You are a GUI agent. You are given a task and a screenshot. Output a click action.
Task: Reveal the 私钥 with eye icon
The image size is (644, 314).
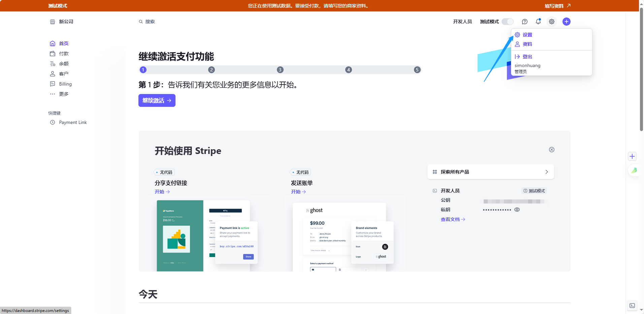tap(517, 210)
